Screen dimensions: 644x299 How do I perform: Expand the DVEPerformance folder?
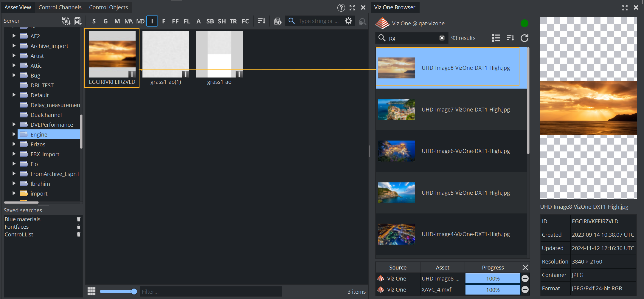click(x=14, y=125)
